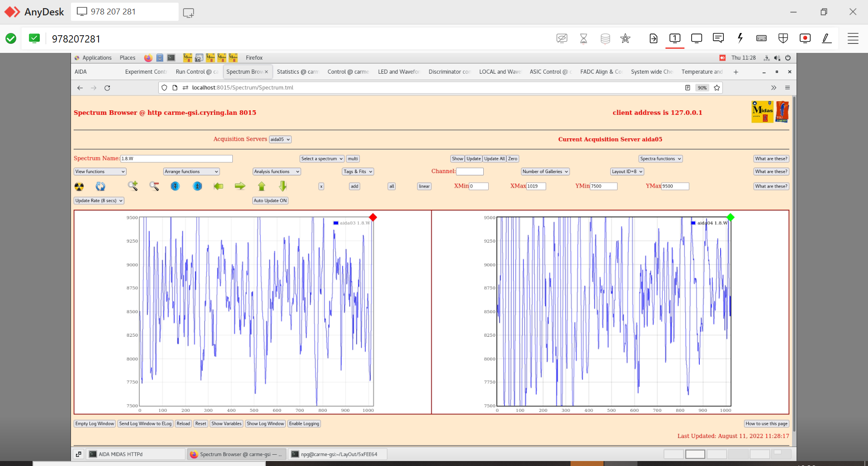The image size is (868, 466).
Task: Click the Update All button
Action: (x=494, y=159)
